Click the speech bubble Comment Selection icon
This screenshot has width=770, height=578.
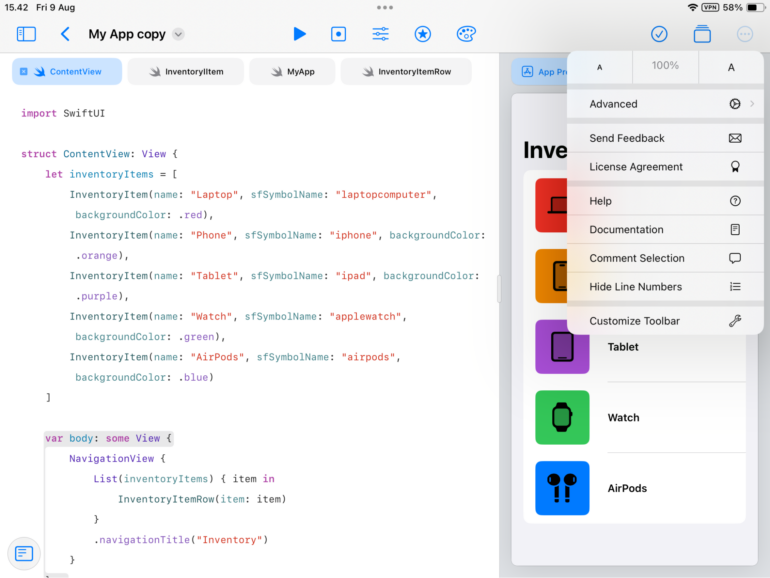coord(735,258)
